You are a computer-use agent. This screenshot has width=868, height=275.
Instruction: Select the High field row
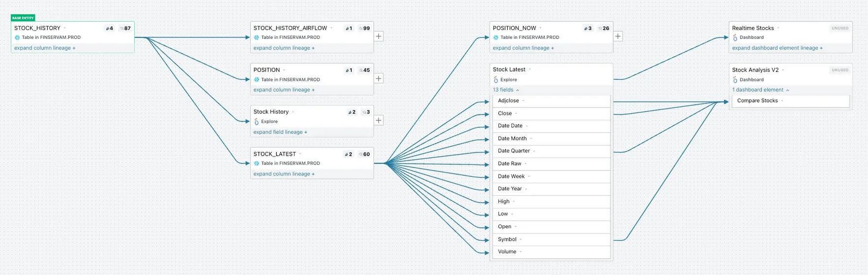click(x=552, y=202)
